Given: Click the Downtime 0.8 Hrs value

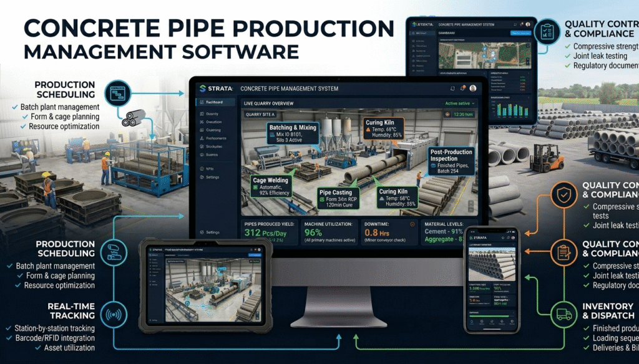Looking at the screenshot, I should [377, 233].
